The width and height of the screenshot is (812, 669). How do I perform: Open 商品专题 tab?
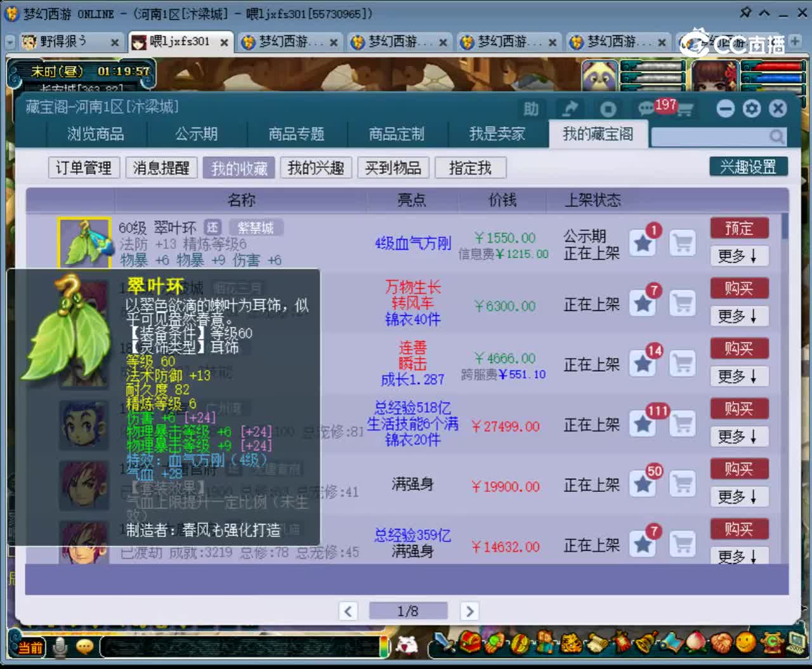point(296,134)
